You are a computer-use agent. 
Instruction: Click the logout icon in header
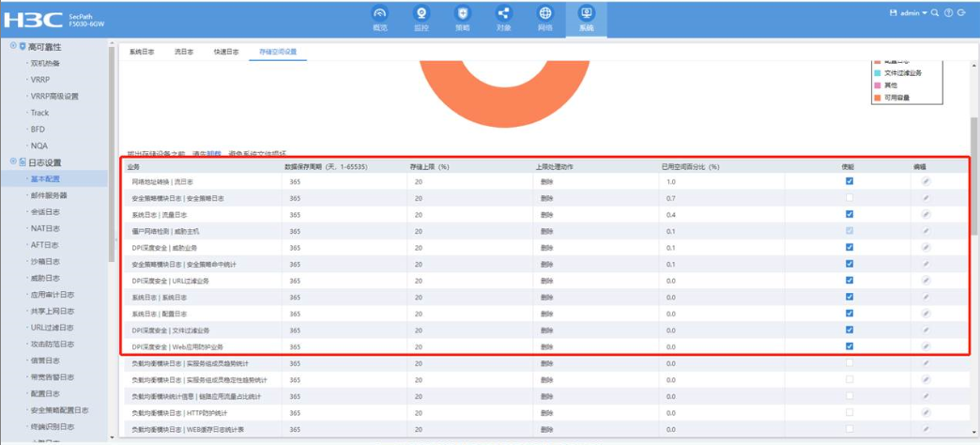961,12
